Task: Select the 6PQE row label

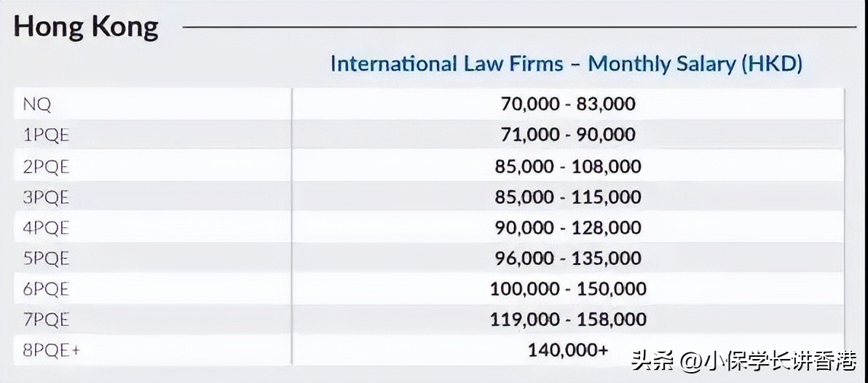Action: coord(45,289)
